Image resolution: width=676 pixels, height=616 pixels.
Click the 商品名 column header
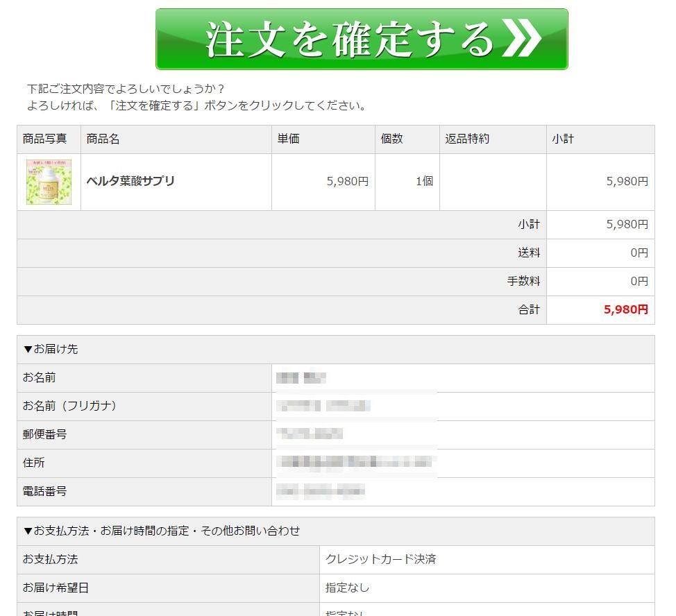coord(103,139)
